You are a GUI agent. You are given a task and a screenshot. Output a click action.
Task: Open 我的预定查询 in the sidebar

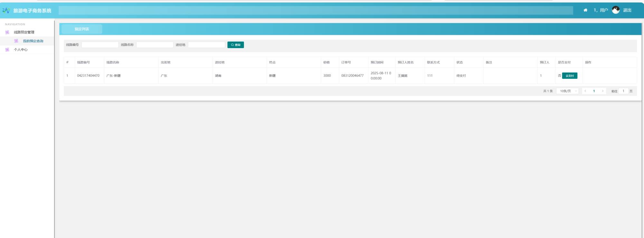tap(33, 41)
